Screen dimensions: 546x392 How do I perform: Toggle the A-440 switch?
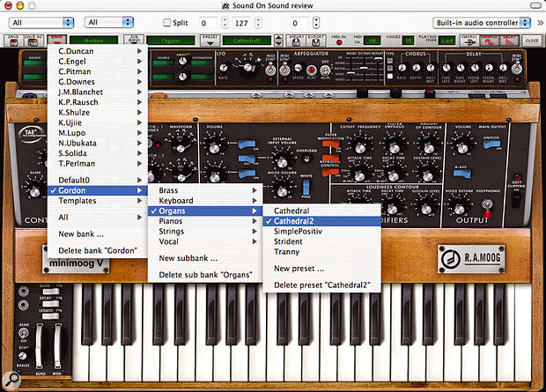[462, 174]
